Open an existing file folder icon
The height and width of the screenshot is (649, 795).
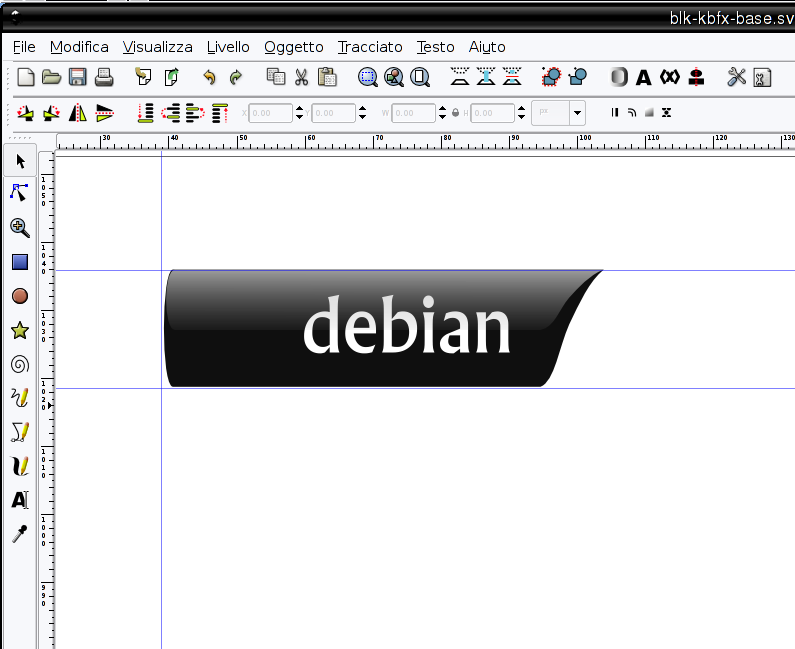pos(51,77)
